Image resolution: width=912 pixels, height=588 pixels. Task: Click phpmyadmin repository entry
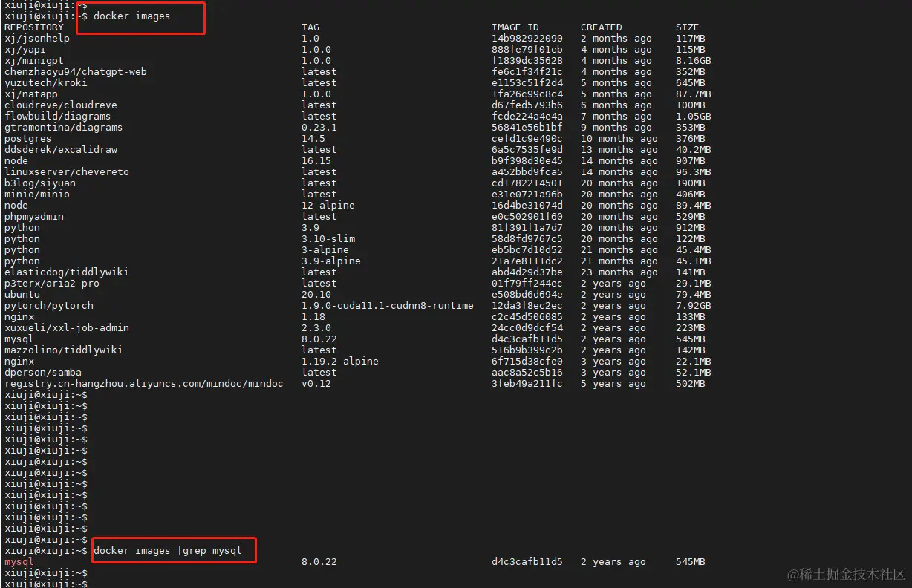(34, 216)
